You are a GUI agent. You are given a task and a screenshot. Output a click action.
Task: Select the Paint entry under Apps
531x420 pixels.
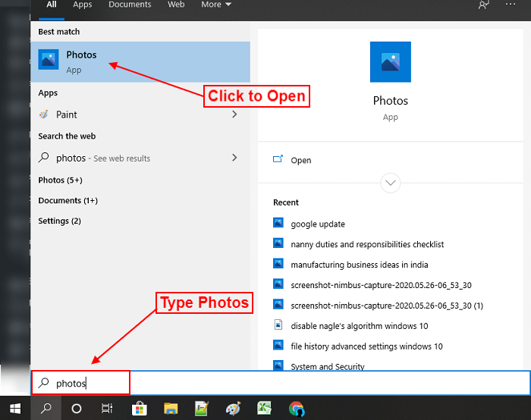click(x=140, y=114)
